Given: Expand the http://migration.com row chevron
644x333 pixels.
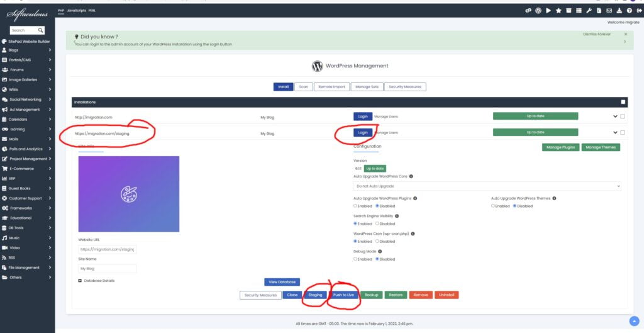Looking at the screenshot, I should tap(615, 116).
